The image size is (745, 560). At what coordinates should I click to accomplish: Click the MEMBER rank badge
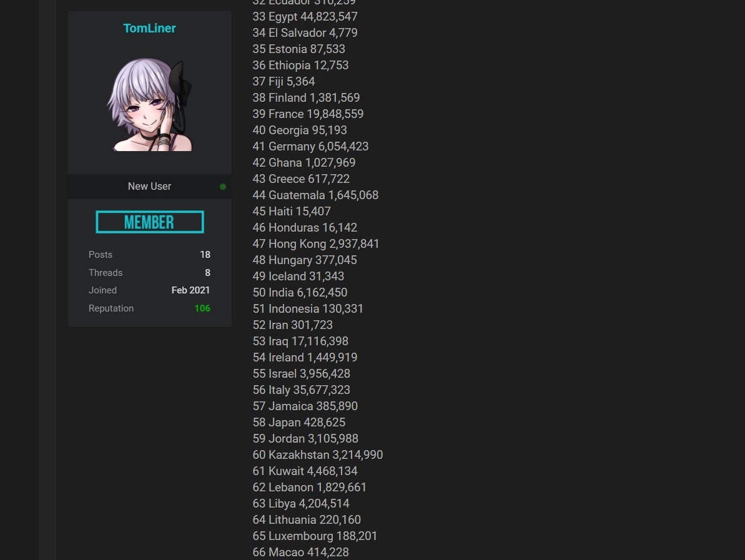click(150, 222)
